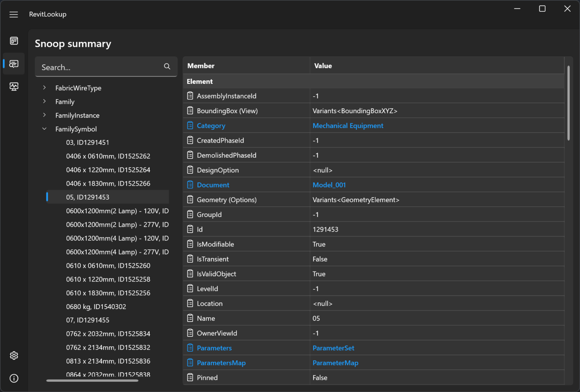Open the ParameterSet value link
Image resolution: width=580 pixels, height=392 pixels.
pyautogui.click(x=333, y=347)
